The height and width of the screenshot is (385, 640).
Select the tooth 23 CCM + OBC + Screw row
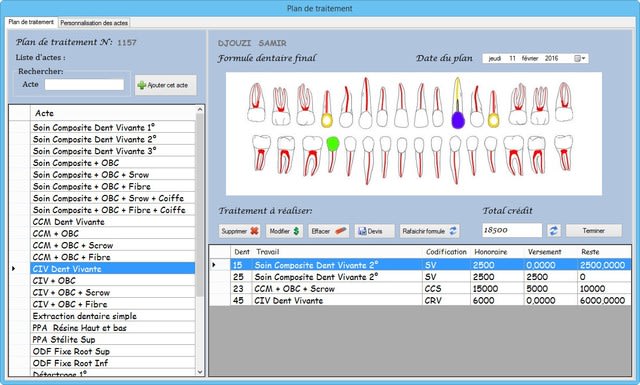(x=420, y=289)
